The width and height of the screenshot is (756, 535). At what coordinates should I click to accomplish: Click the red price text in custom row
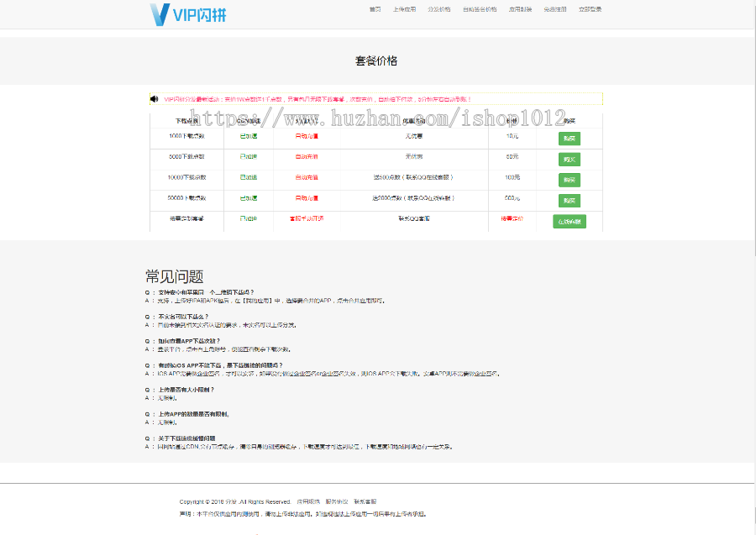[x=512, y=219]
